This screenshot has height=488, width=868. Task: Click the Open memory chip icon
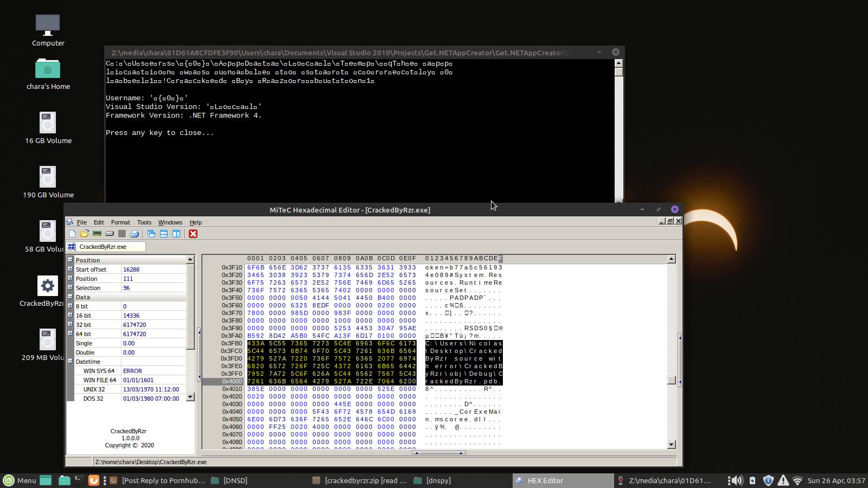[x=97, y=234]
